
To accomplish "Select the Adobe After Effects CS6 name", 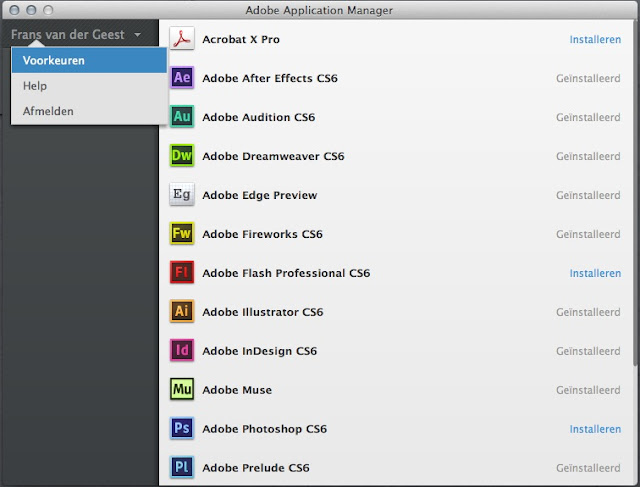I will point(270,78).
